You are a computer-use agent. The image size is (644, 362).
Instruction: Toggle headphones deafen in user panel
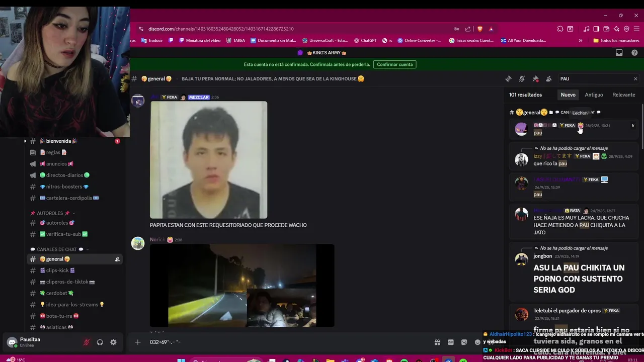(x=100, y=342)
